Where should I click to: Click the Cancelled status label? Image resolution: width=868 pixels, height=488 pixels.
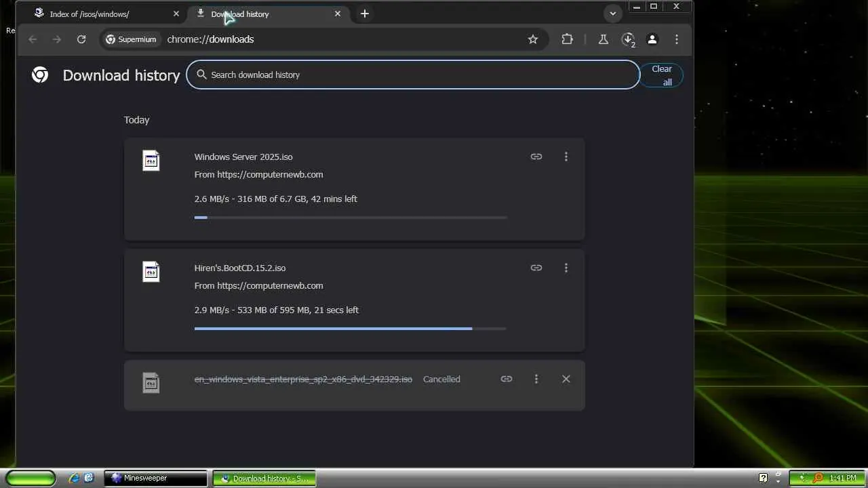pyautogui.click(x=441, y=379)
